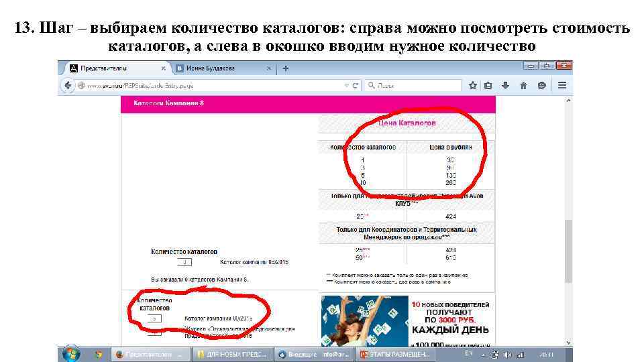Open the address bar history dropdown arrow
The image size is (644, 362).
346,85
